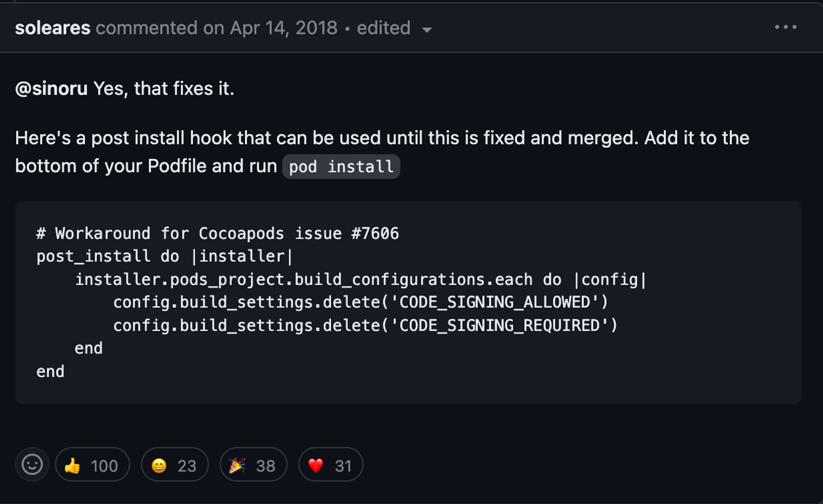Click the final unindented end line
This screenshot has width=823, height=504.
point(51,372)
